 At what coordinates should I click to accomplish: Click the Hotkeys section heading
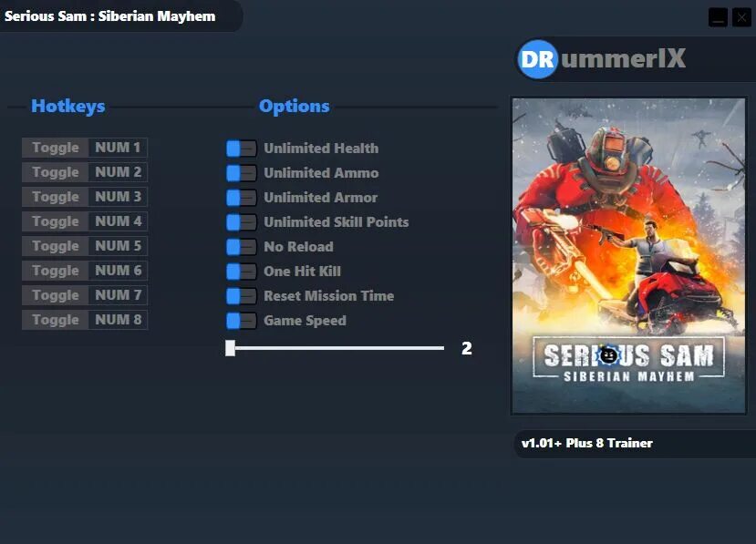click(68, 106)
